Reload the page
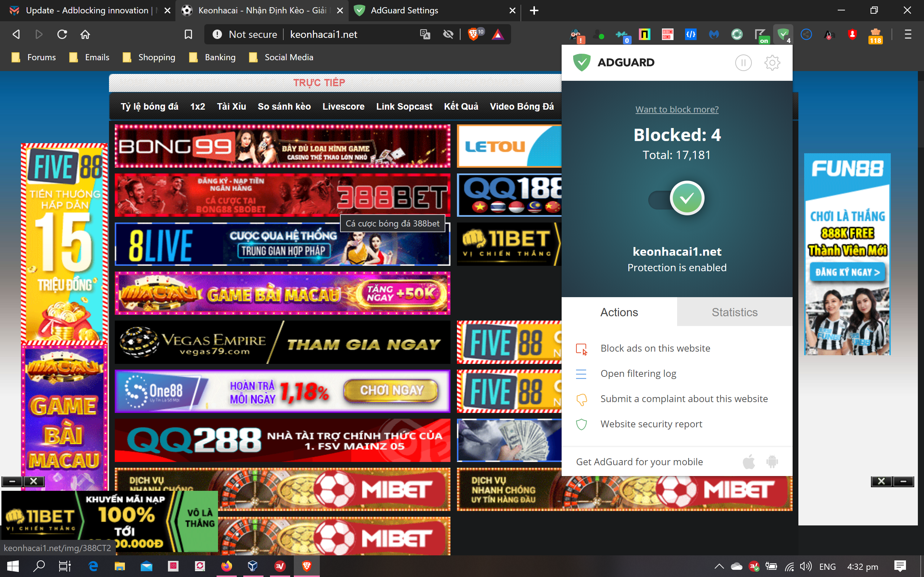 tap(62, 34)
